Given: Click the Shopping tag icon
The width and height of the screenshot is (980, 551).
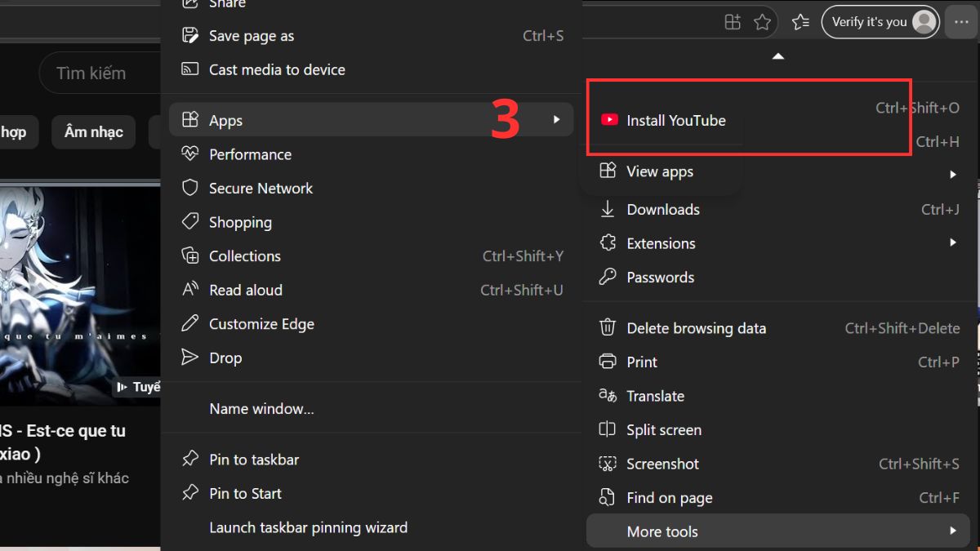Looking at the screenshot, I should click(189, 221).
